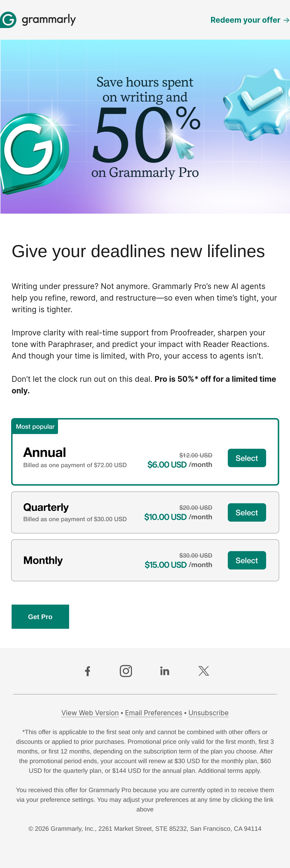
Task: Open the LinkedIn social icon
Action: point(165,671)
